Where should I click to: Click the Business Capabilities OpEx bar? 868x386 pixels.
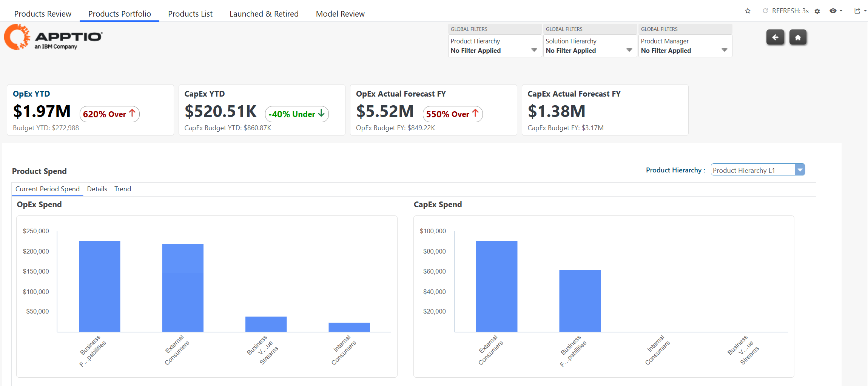point(99,286)
